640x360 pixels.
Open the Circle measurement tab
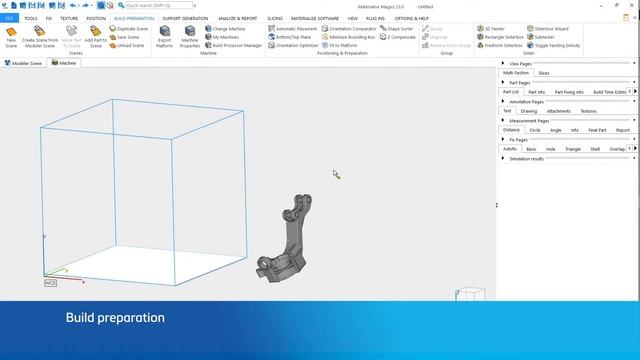(x=535, y=130)
